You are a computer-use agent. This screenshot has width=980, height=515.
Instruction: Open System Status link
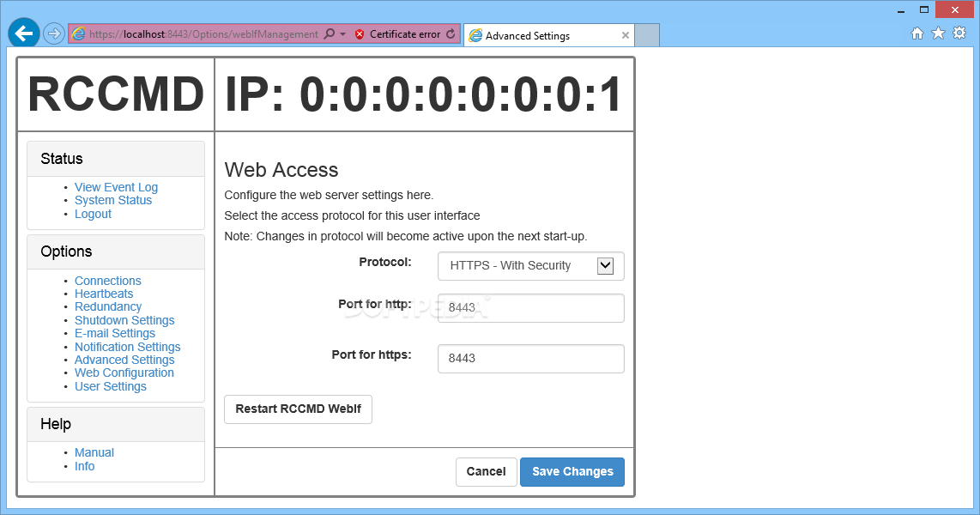(x=113, y=200)
